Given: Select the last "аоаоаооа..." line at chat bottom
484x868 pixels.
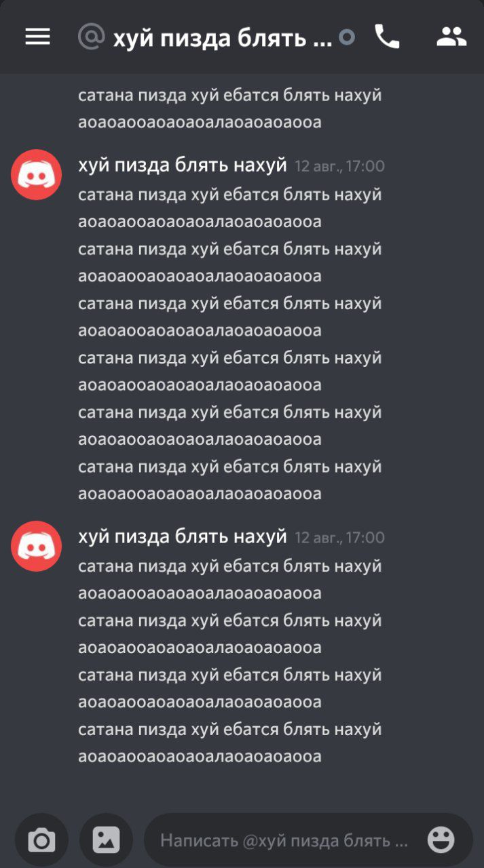Looking at the screenshot, I should [200, 757].
